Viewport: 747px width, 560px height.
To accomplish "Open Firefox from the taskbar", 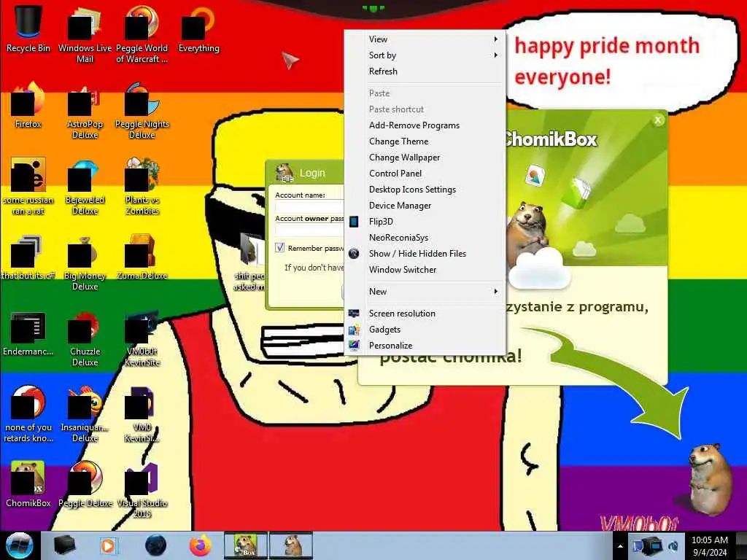I will pos(201,545).
